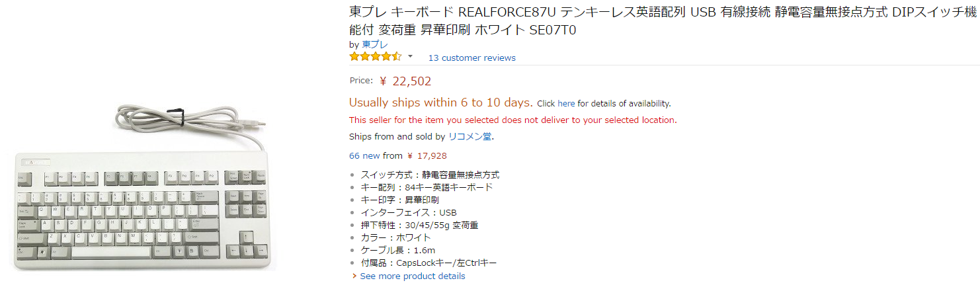Expand See more product details

coord(412,276)
